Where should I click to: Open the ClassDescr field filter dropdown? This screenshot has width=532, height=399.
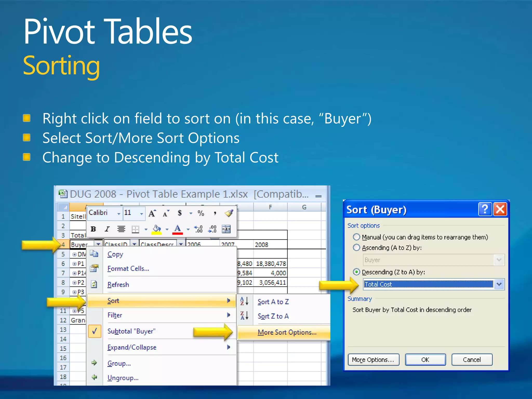pos(181,244)
